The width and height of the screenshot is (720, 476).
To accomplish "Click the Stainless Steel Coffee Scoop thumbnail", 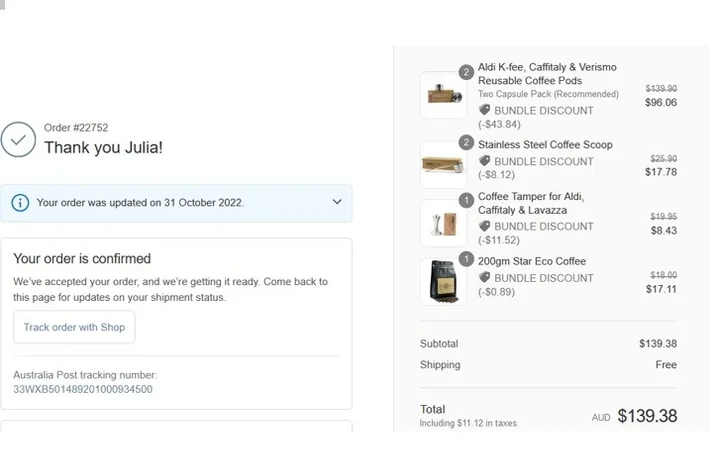I will (443, 165).
